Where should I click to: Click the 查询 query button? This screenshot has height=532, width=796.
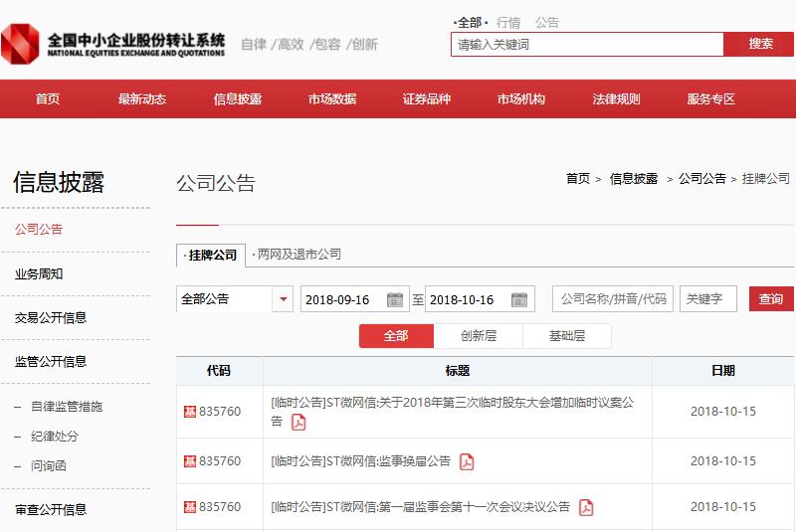[x=771, y=298]
